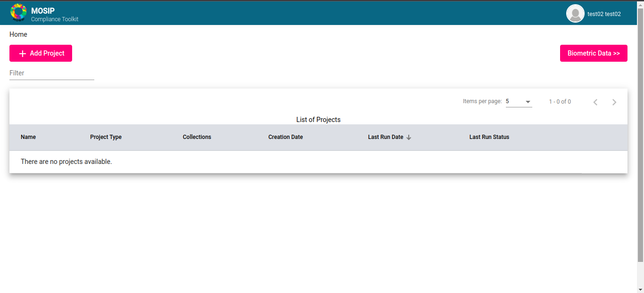The image size is (644, 293).
Task: Open the Items per page dropdown
Action: tap(519, 101)
